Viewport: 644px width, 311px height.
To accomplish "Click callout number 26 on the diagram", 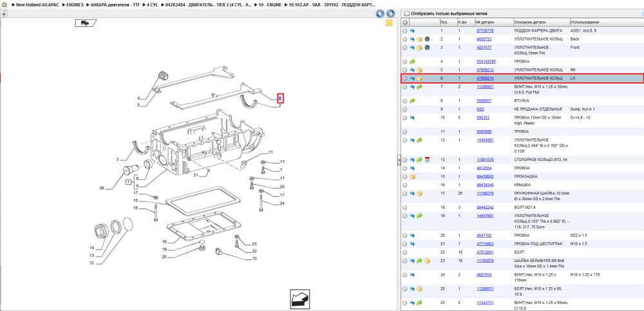I will click(x=102, y=188).
